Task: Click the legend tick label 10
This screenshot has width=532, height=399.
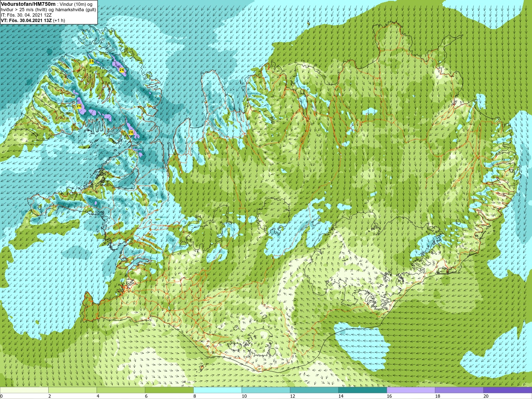Action: pyautogui.click(x=244, y=396)
